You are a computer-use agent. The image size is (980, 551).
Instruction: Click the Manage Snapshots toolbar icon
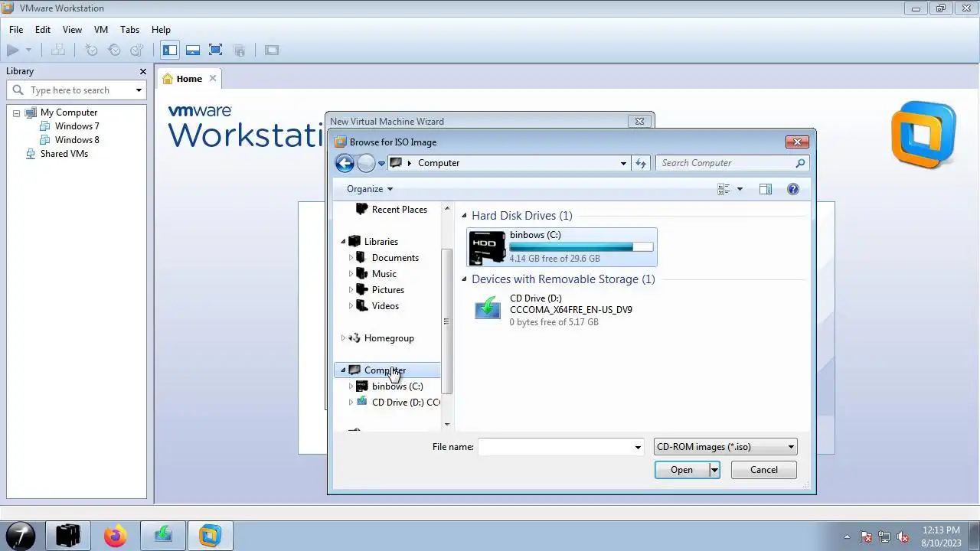tap(137, 51)
